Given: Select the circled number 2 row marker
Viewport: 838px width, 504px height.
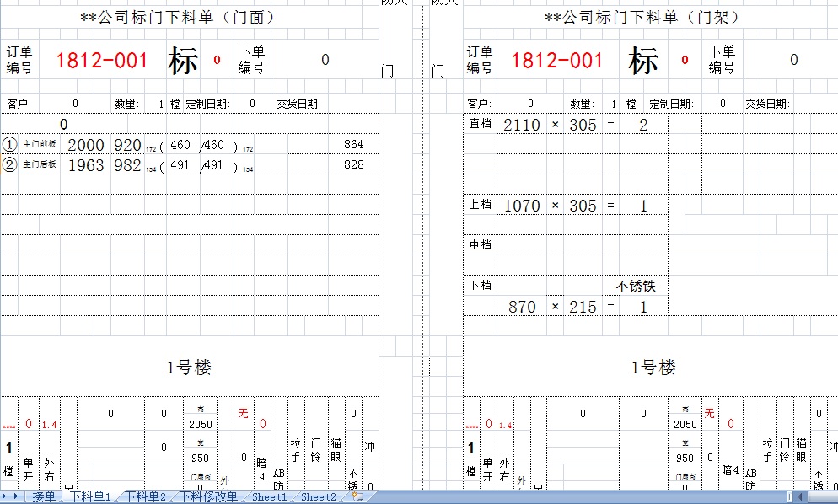Looking at the screenshot, I should pyautogui.click(x=10, y=165).
